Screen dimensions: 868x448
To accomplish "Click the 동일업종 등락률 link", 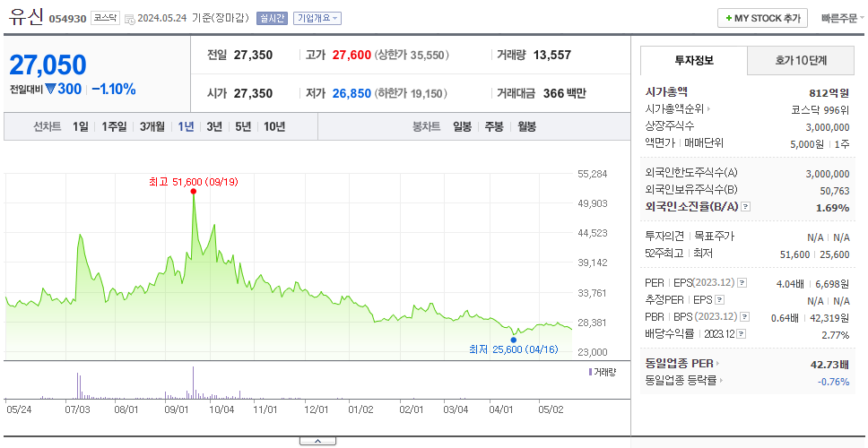I will (681, 381).
